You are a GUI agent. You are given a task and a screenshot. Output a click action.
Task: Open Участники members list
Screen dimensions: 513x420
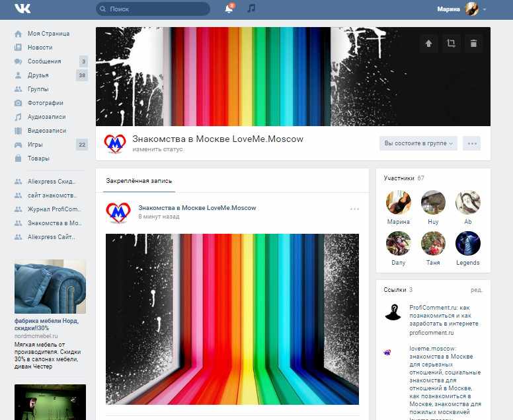[x=399, y=178]
